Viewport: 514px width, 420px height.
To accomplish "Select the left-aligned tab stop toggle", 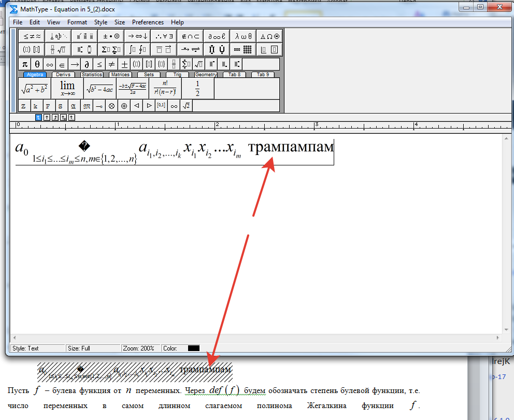I will pyautogui.click(x=38, y=118).
